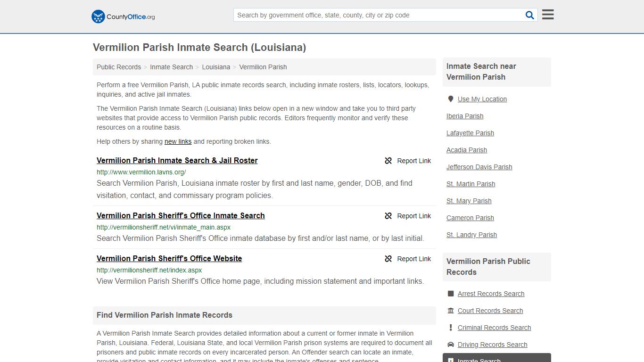Click Use My Location
This screenshot has height=362, width=644.
482,99
